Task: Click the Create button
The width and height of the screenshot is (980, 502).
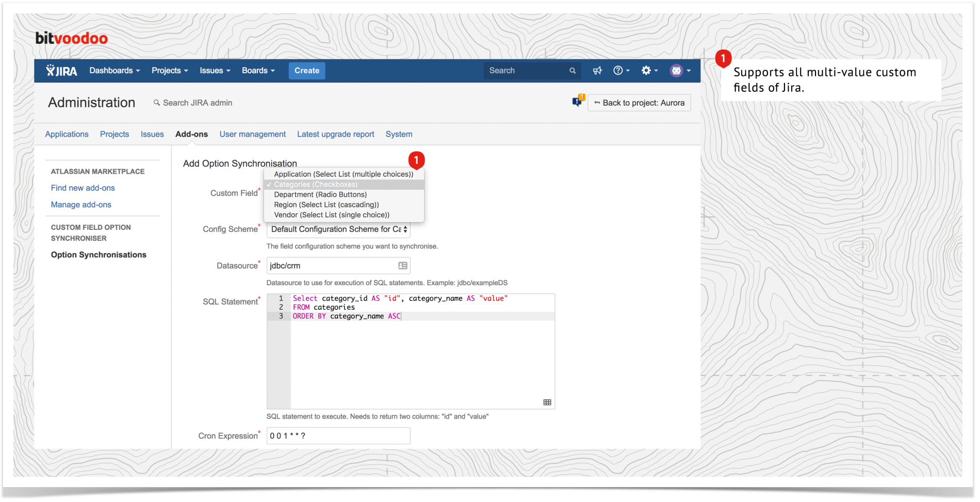Action: 307,71
